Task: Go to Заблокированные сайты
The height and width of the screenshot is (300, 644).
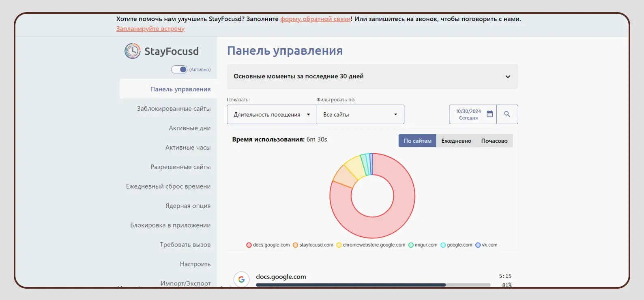Action: 174,109
